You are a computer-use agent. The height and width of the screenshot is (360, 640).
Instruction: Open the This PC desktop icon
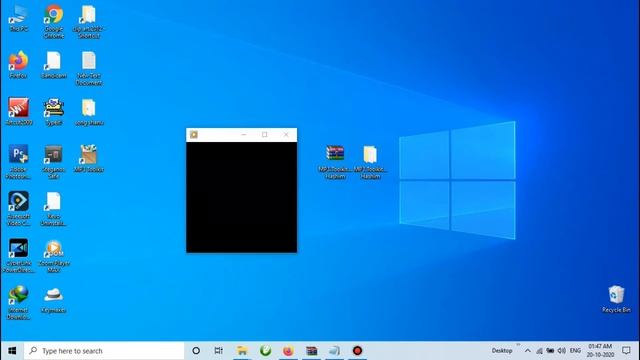(x=18, y=18)
